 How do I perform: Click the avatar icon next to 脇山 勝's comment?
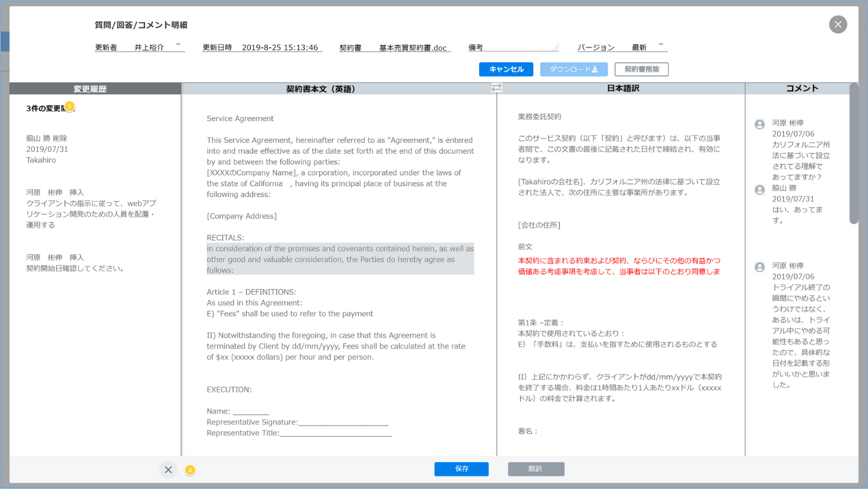[759, 190]
